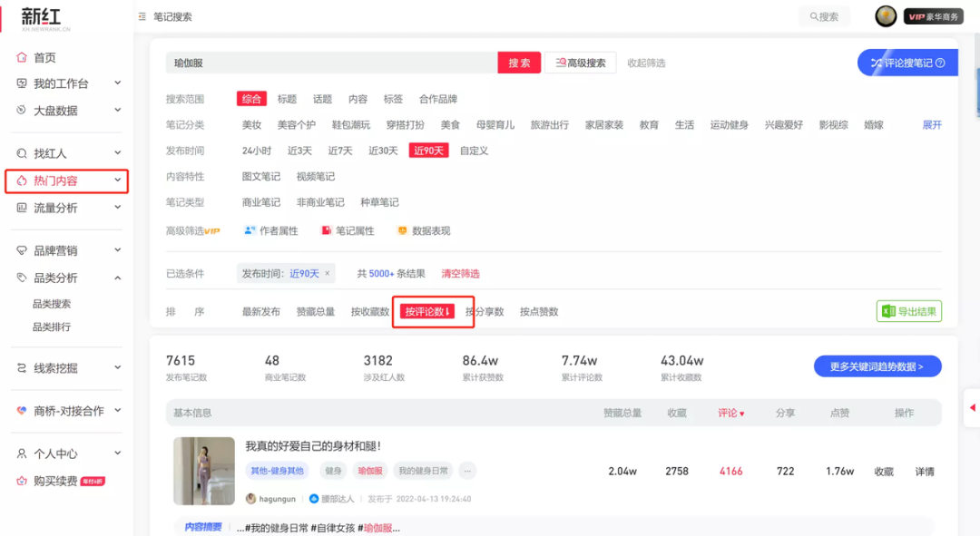Open 品类排行 submenu item
This screenshot has width=980, height=536.
coord(51,326)
